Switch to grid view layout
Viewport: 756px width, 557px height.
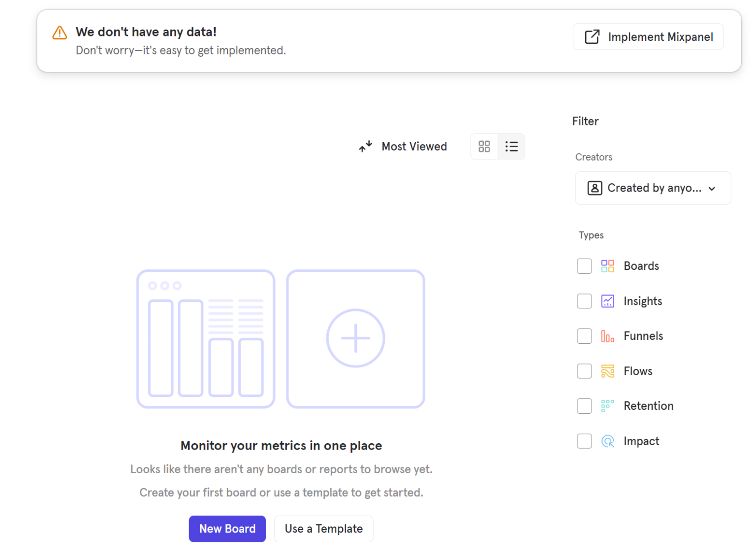tap(484, 146)
